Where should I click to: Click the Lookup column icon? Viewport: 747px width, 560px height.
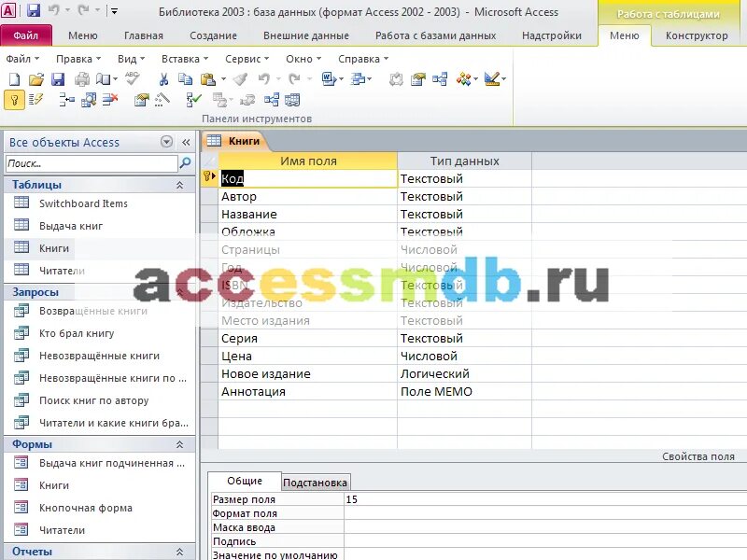click(x=89, y=100)
